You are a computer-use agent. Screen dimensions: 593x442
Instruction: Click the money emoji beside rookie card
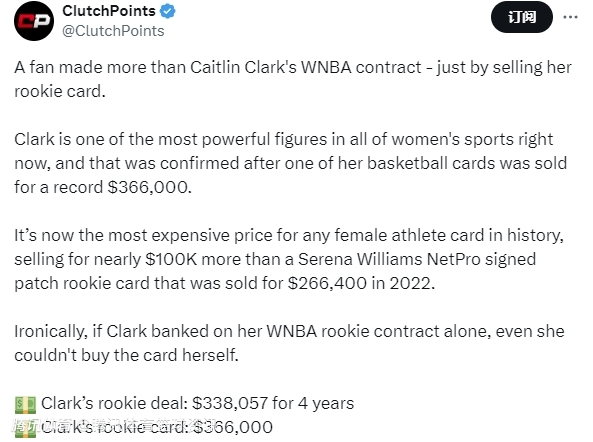tap(25, 430)
